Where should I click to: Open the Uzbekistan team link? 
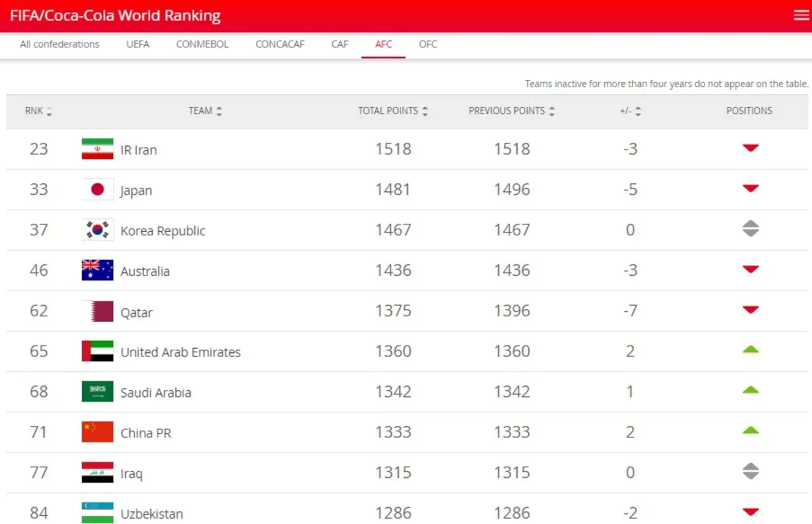pyautogui.click(x=152, y=514)
